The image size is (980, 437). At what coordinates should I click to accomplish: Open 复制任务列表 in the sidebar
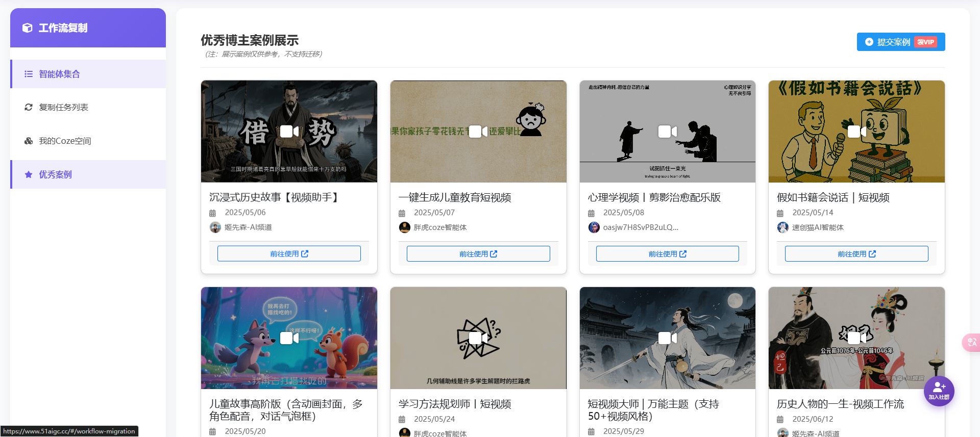(x=88, y=107)
